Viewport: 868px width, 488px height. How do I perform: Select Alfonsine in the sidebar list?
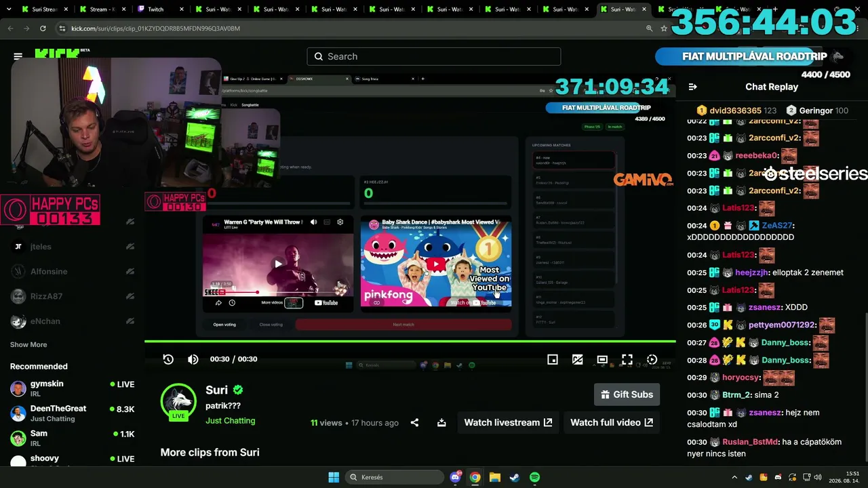click(72, 272)
